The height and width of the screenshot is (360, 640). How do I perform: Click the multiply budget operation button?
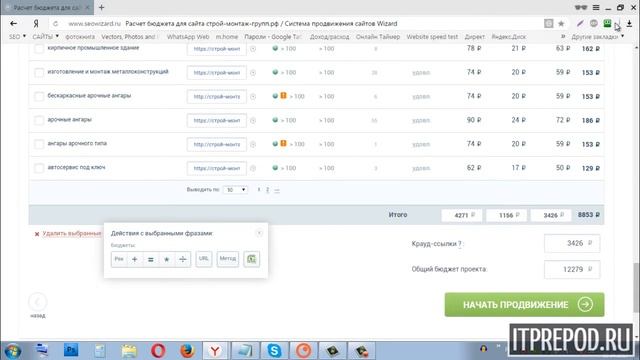click(167, 259)
